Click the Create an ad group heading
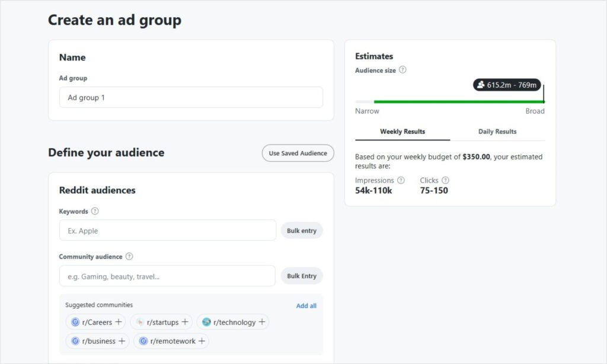607x364 pixels. (x=114, y=20)
